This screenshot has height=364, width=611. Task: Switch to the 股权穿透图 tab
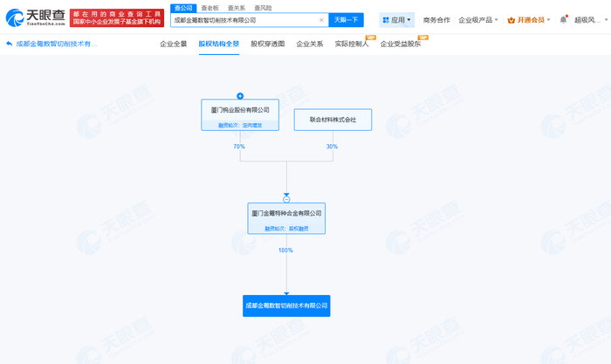(267, 44)
